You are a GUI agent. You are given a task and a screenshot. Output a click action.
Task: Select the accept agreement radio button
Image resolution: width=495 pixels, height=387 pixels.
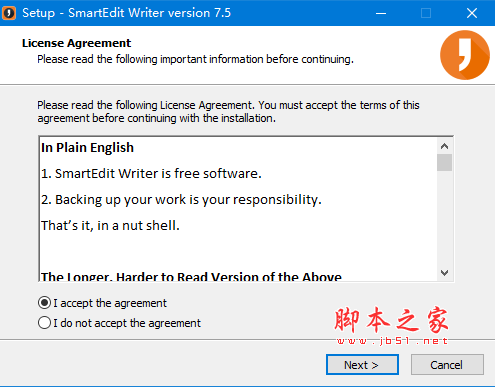[44, 303]
